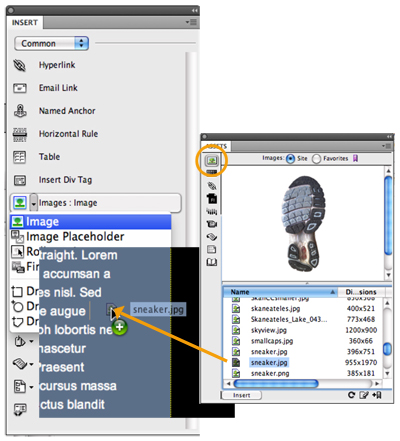This screenshot has width=400, height=441.
Task: Switch to the ASSETS tab
Action: pyautogui.click(x=217, y=146)
